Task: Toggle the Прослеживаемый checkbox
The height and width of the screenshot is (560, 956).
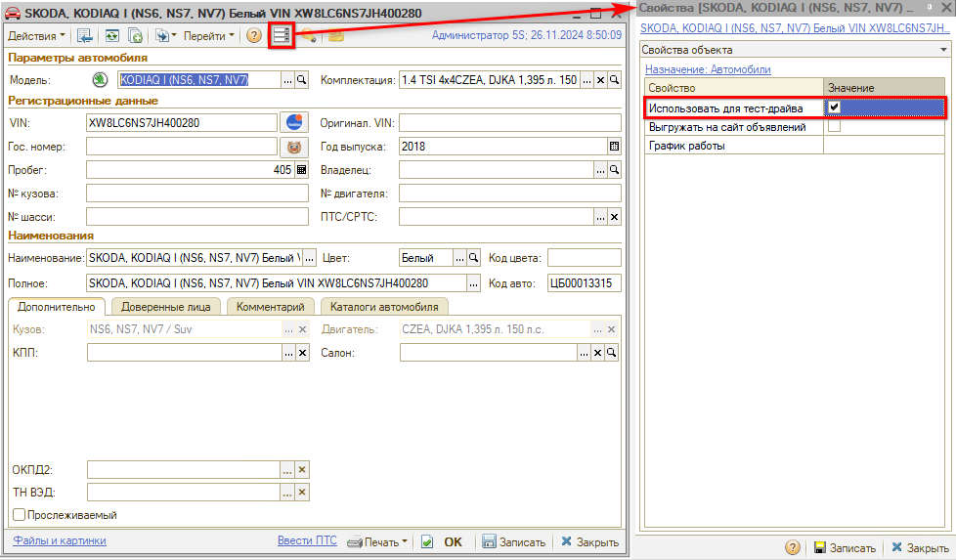Action: coord(19,515)
